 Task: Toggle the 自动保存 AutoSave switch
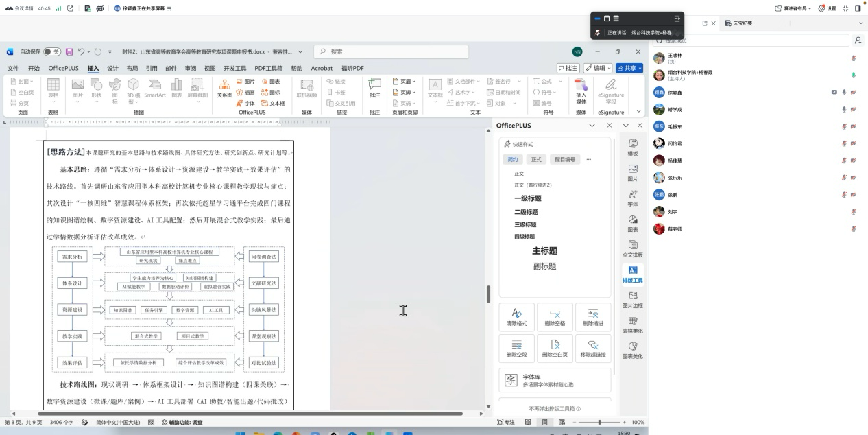(x=52, y=51)
